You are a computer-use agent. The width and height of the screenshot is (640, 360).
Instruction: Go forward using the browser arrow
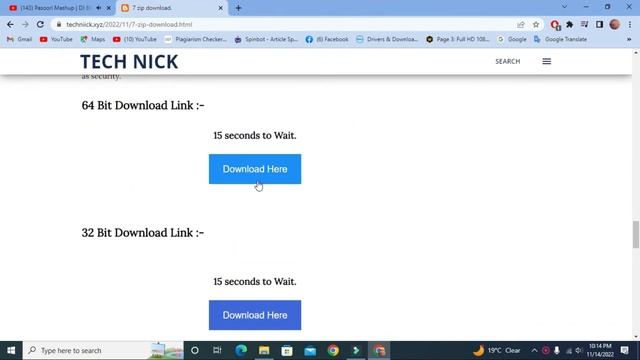click(x=25, y=24)
